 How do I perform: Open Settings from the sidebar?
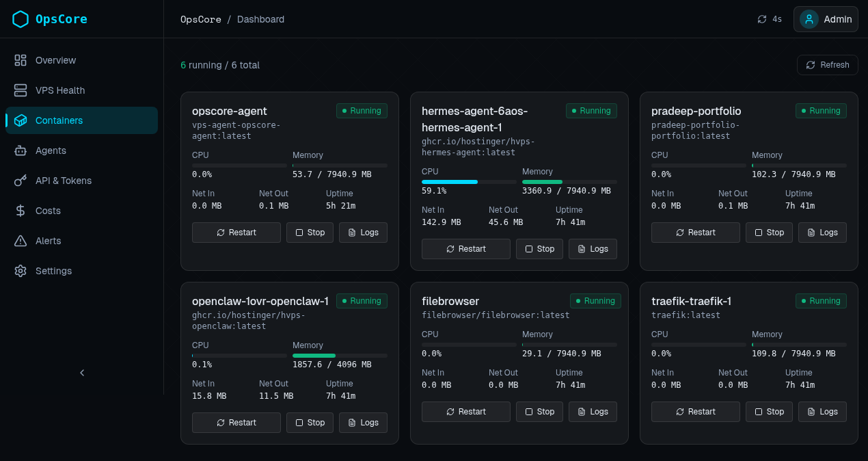click(x=82, y=271)
